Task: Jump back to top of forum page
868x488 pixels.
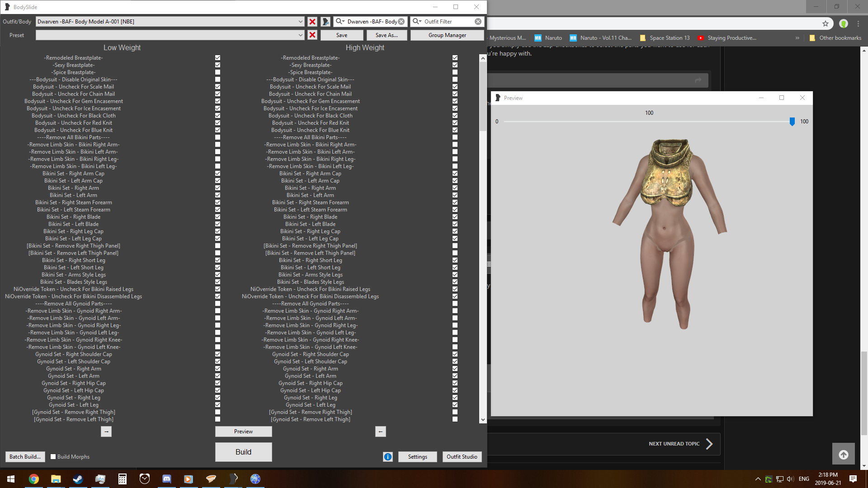Action: 844,455
